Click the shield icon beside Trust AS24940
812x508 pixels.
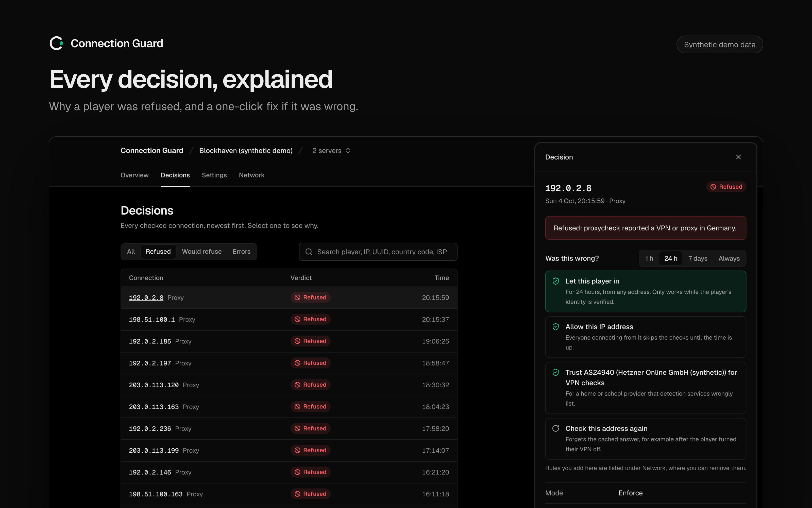pos(556,372)
